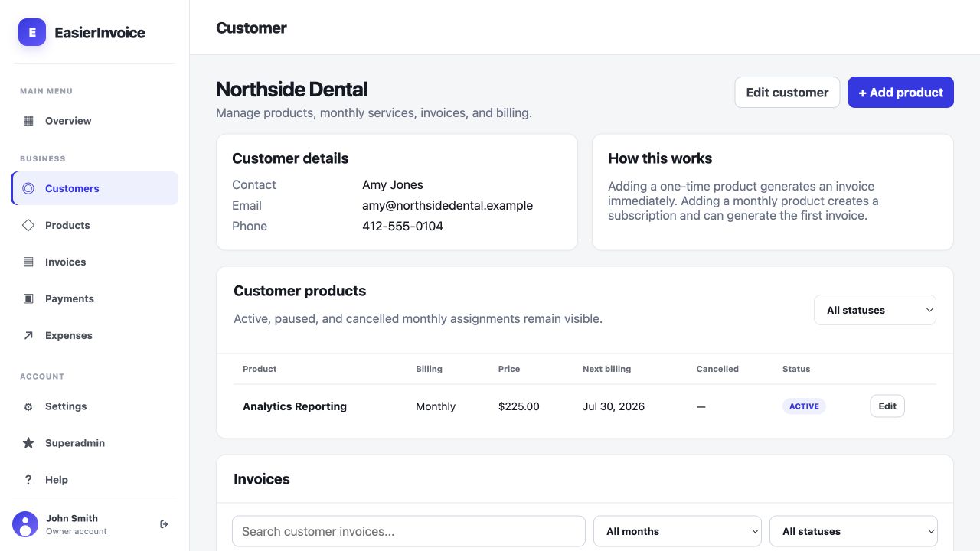980x551 pixels.
Task: Click the Add product button
Action: (900, 92)
